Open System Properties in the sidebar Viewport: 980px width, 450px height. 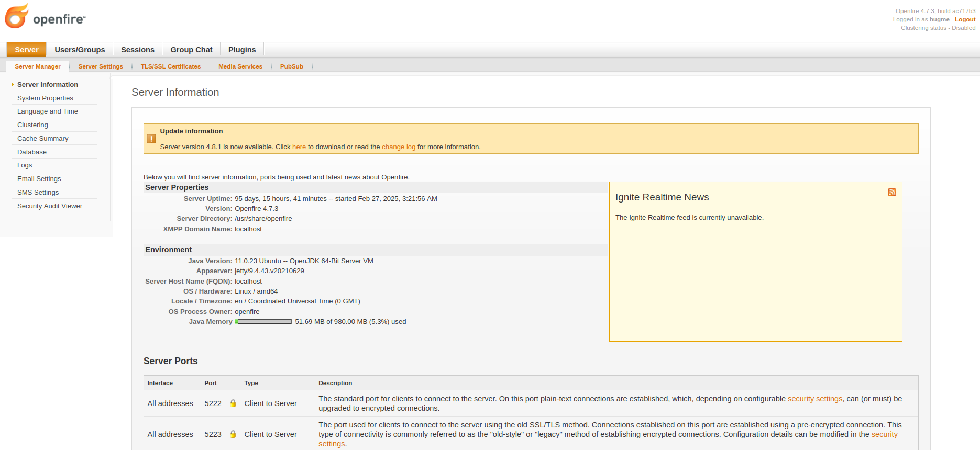click(45, 98)
